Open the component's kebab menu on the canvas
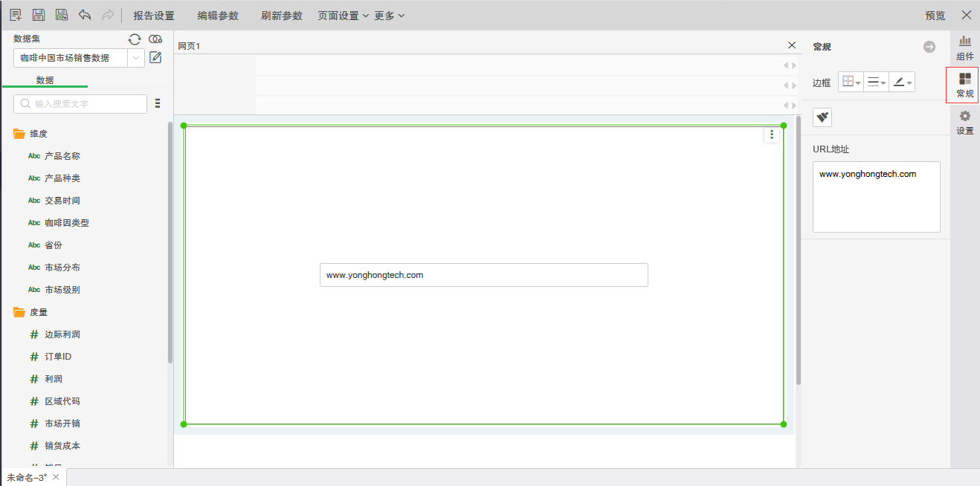The width and height of the screenshot is (980, 486). [x=772, y=134]
